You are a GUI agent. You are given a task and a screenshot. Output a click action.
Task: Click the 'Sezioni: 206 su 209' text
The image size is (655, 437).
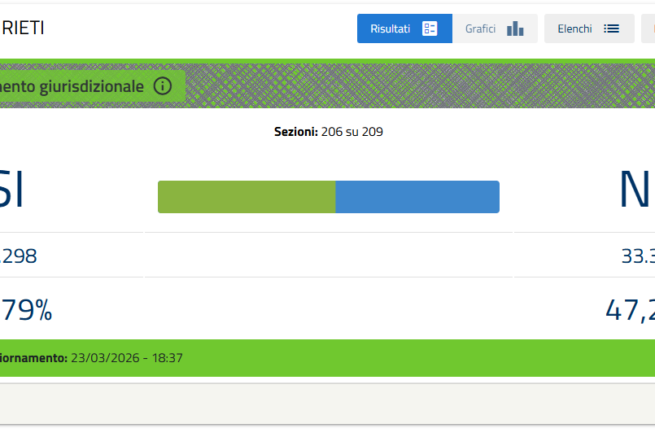(x=328, y=131)
